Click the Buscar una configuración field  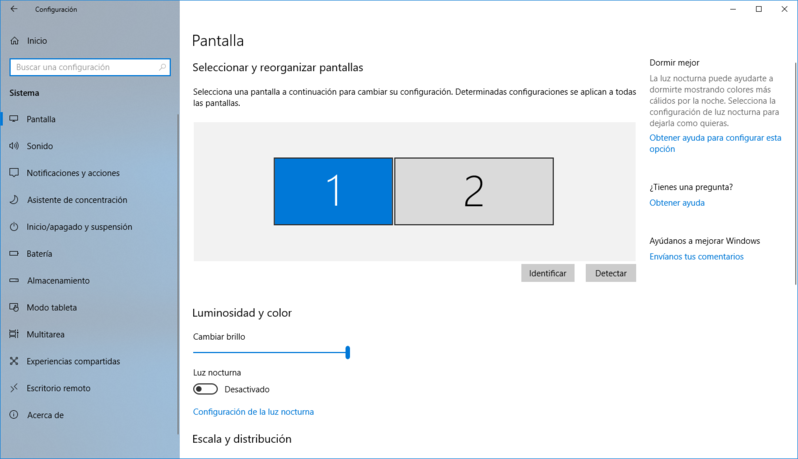tap(85, 67)
